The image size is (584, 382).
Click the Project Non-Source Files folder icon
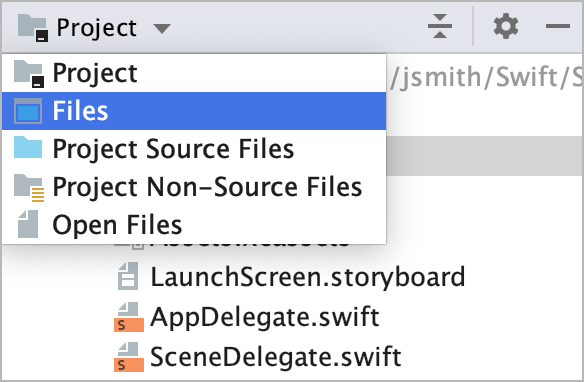pos(29,188)
